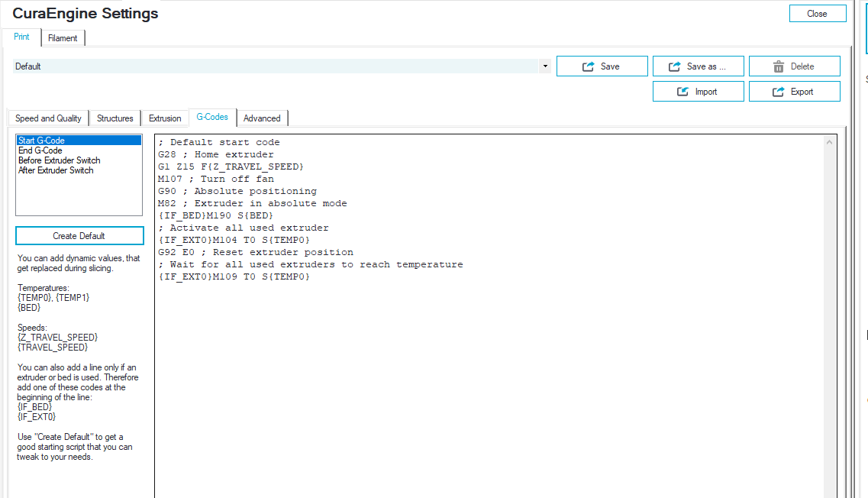Click the Save as ... icon
The width and height of the screenshot is (868, 498).
tap(674, 66)
